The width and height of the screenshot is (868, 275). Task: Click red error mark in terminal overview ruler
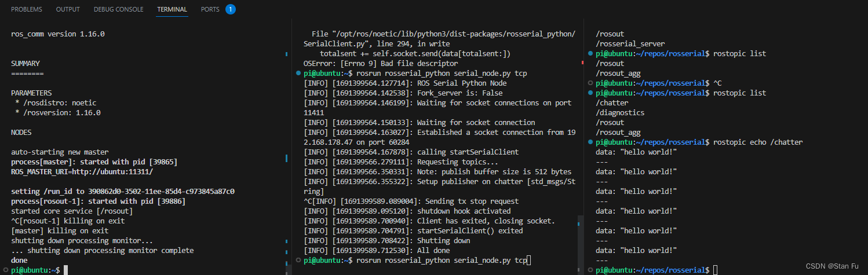pos(582,63)
